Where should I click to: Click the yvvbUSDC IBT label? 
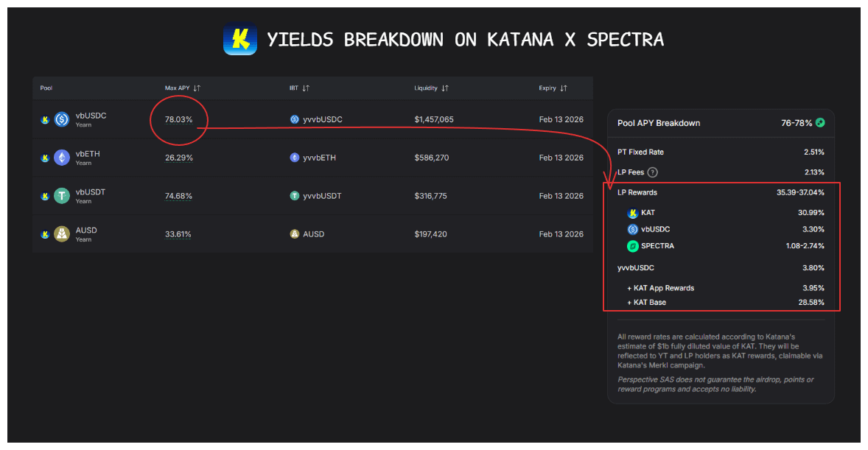coord(323,119)
